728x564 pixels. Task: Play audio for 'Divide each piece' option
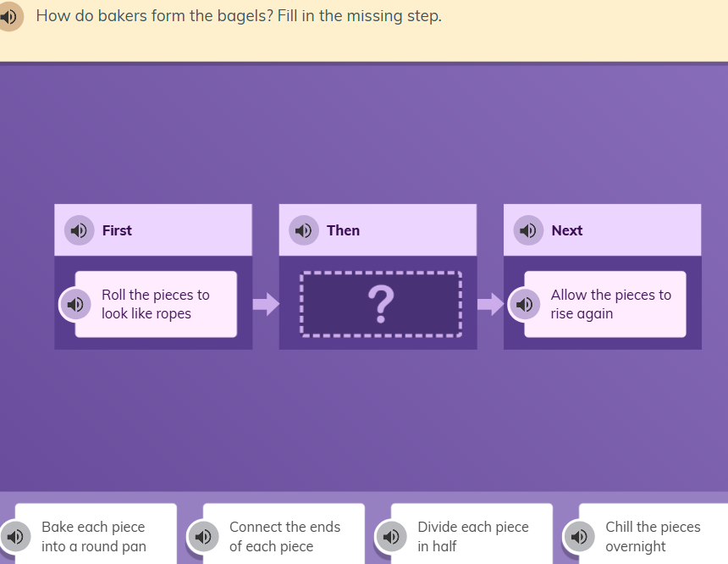[390, 536]
